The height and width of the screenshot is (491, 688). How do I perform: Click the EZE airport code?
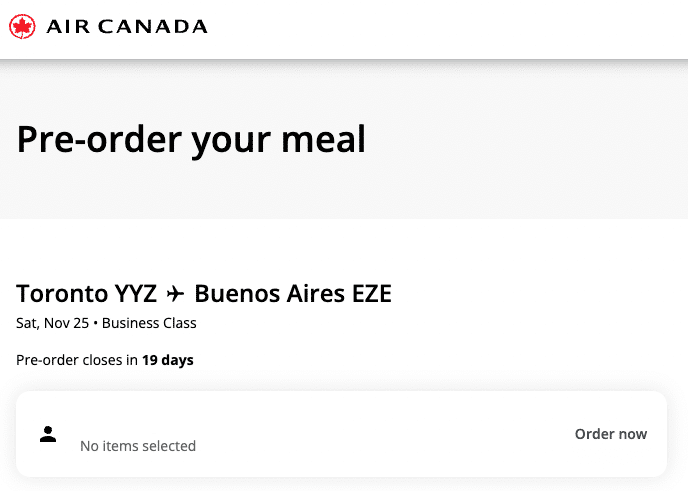[x=367, y=294]
